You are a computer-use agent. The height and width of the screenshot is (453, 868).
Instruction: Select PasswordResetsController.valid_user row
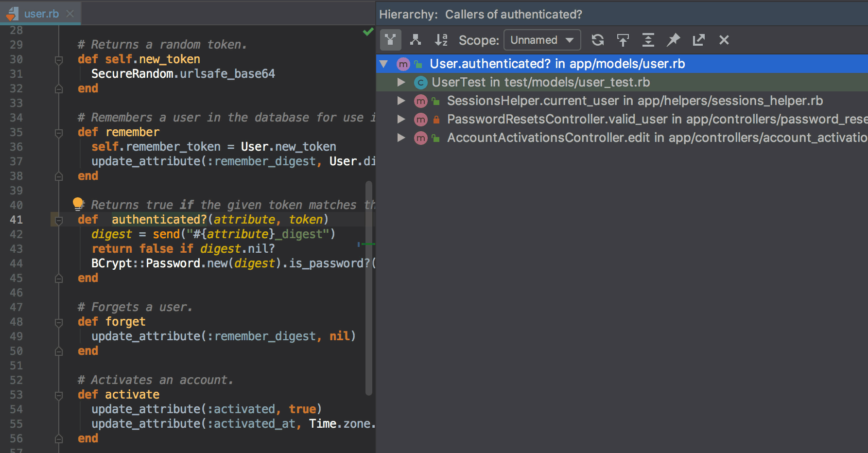tap(622, 119)
